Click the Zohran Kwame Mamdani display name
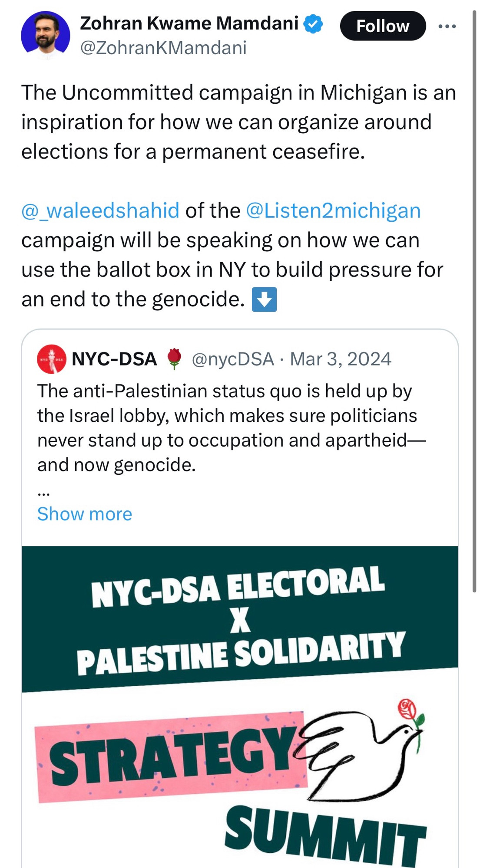Viewport: 480px width, 868px height. (189, 23)
